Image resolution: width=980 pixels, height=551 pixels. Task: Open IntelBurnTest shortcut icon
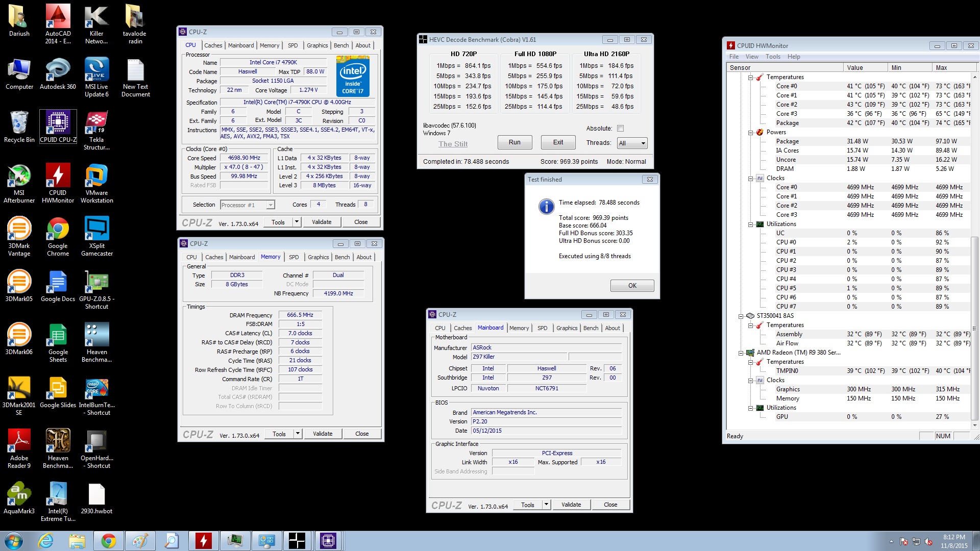click(x=96, y=396)
